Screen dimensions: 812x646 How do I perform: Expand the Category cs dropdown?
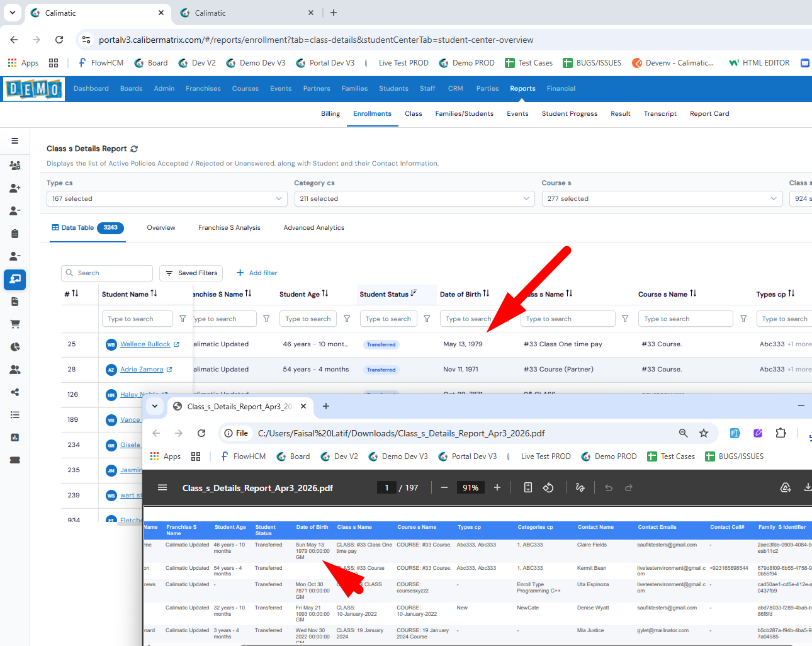pyautogui.click(x=415, y=199)
